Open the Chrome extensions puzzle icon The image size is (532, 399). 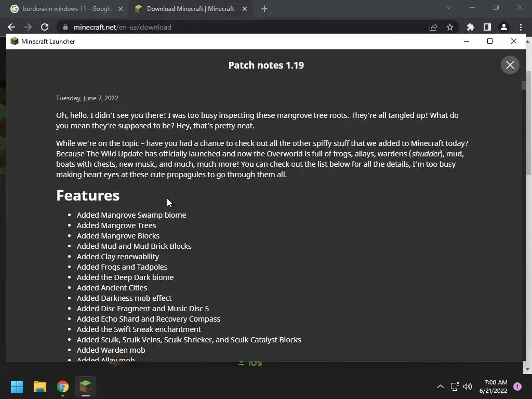coord(470,27)
